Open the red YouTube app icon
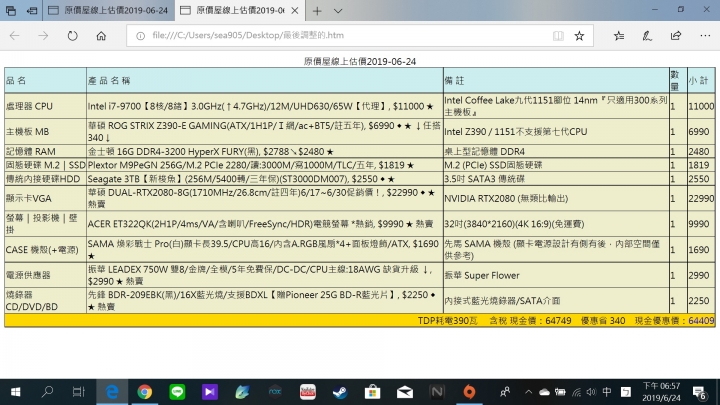 pos(308,392)
